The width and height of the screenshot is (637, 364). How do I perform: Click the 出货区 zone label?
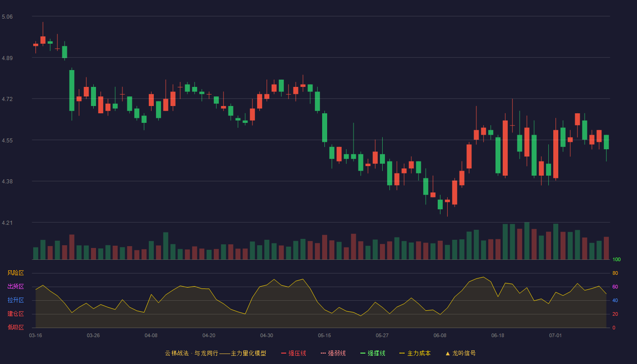(15, 287)
